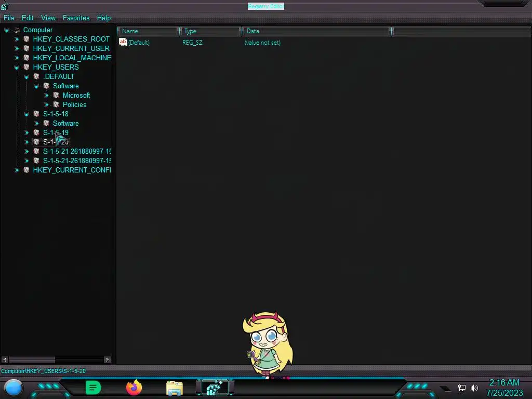This screenshot has width=532, height=399.
Task: Open the Edit menu
Action: [28, 18]
